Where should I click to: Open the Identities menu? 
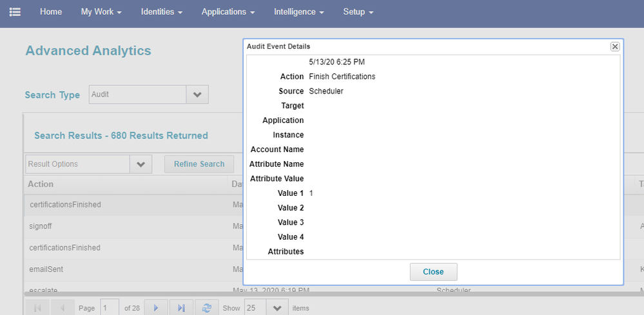coord(161,12)
